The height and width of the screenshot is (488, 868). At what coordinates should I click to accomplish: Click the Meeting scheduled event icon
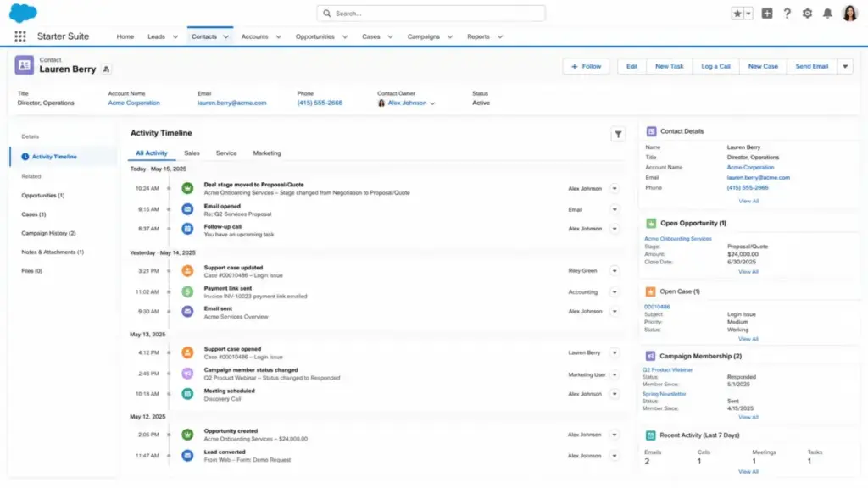click(x=187, y=394)
